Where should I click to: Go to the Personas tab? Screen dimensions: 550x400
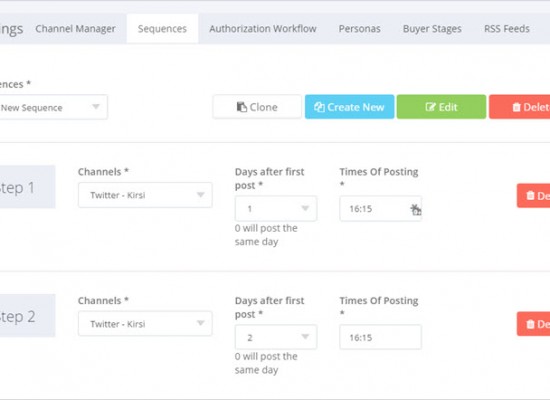(x=360, y=29)
